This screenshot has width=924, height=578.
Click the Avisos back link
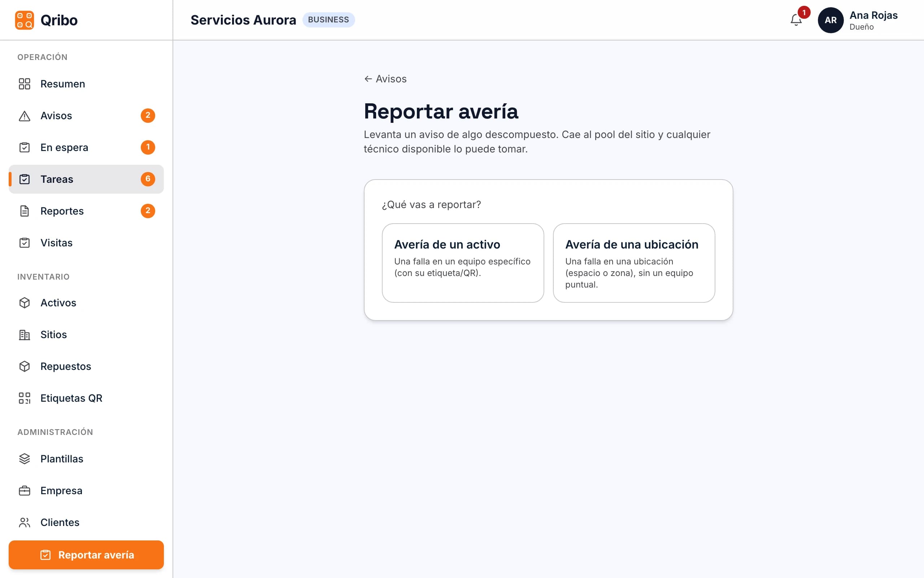click(x=385, y=79)
